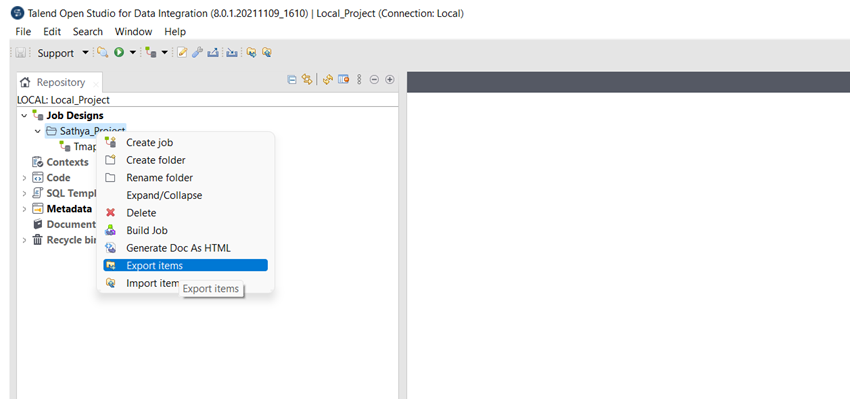
Task: Open the Create job toolbar dropdown arrow
Action: (x=165, y=53)
